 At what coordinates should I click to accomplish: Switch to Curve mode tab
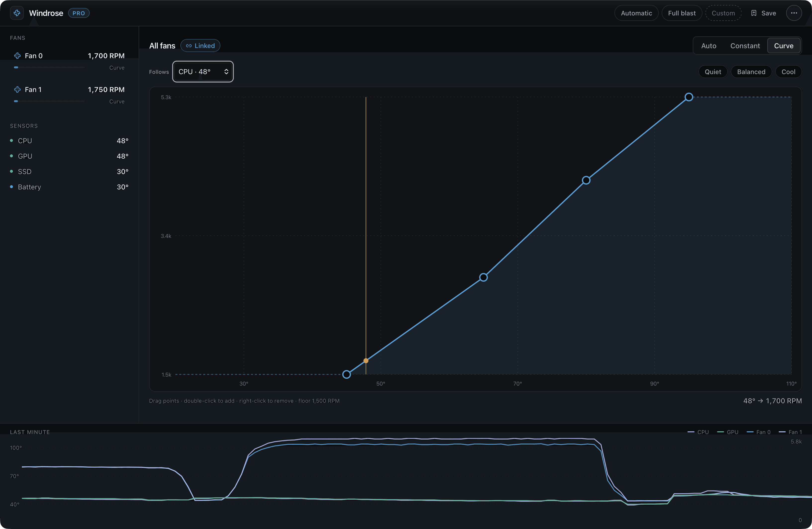coord(784,46)
